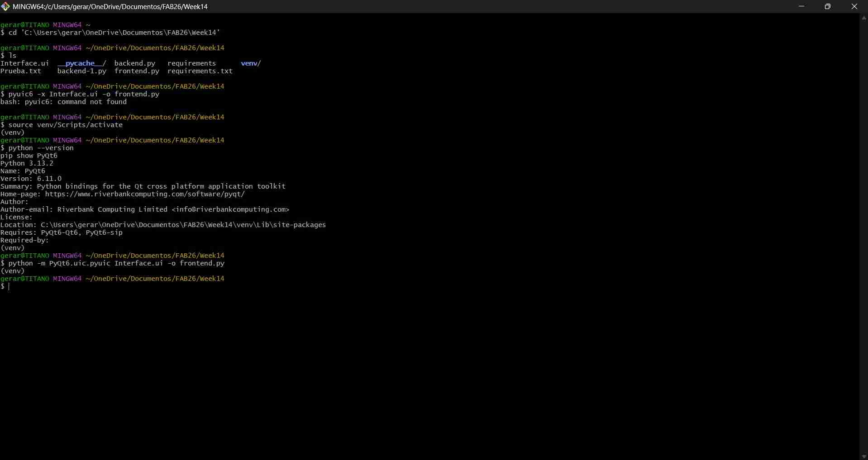868x460 pixels.
Task: Click the 'Python 3.13.2' output line
Action: point(27,163)
